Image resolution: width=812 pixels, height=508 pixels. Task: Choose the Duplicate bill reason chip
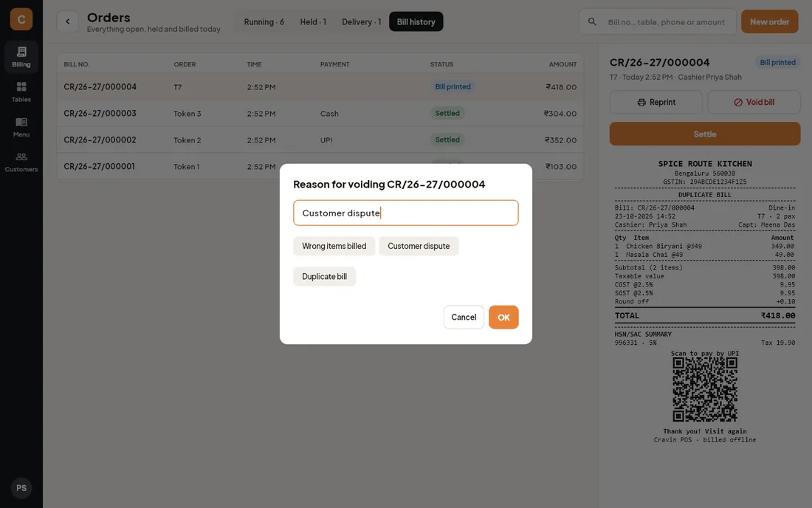tap(324, 277)
